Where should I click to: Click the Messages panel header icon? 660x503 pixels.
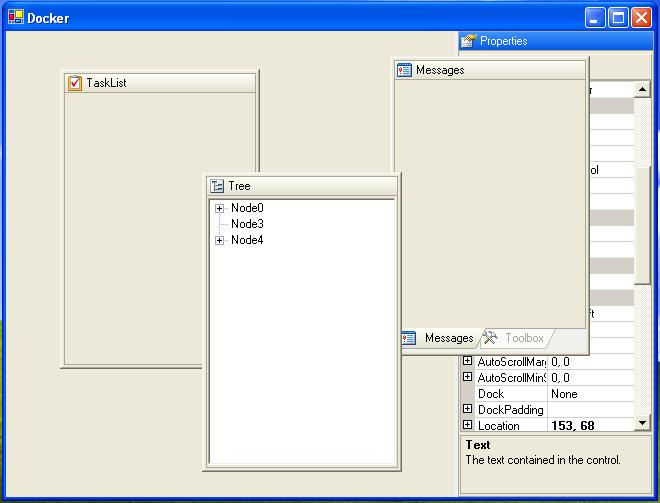pyautogui.click(x=404, y=70)
